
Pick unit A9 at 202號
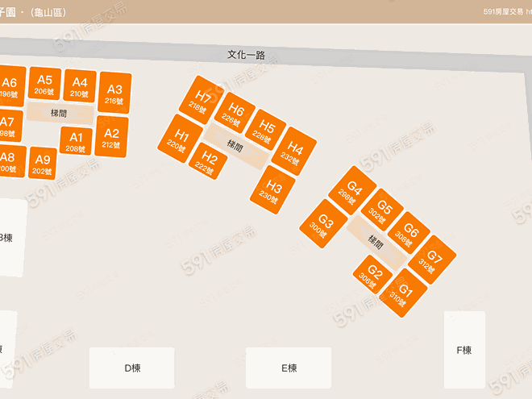click(x=43, y=164)
